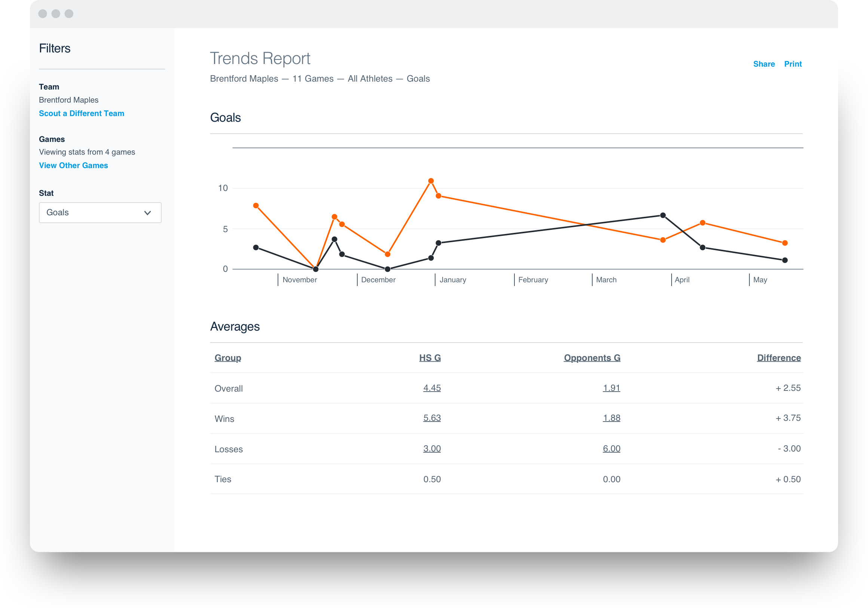
Task: Click the last orange point in May
Action: coord(785,243)
